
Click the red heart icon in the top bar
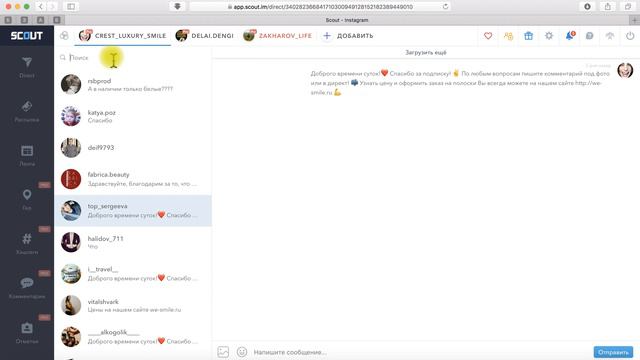[x=488, y=36]
